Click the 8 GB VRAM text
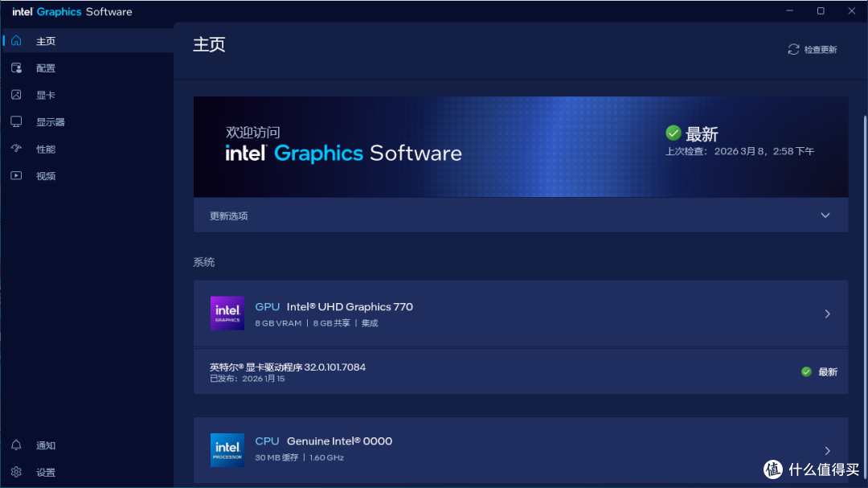 click(x=278, y=323)
